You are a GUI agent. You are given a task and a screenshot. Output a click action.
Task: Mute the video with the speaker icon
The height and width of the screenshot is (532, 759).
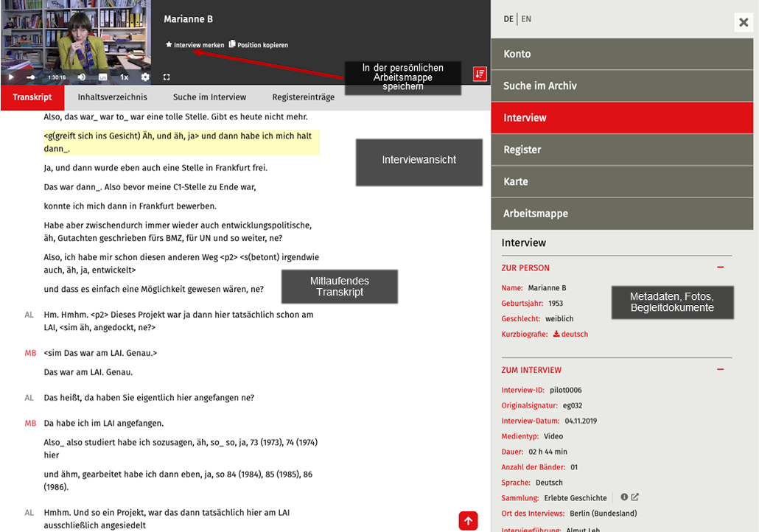pyautogui.click(x=82, y=77)
